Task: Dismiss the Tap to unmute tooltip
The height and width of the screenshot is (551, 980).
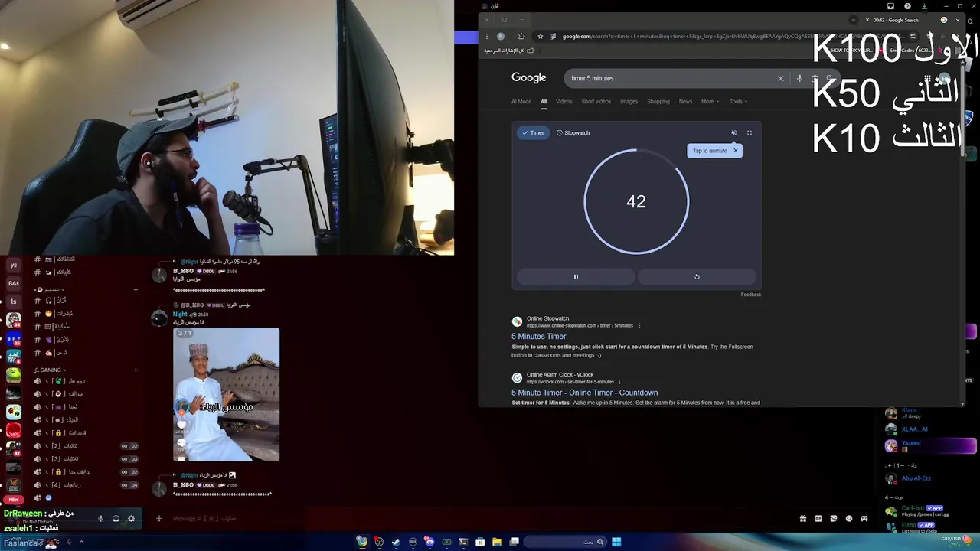Action: tap(736, 150)
